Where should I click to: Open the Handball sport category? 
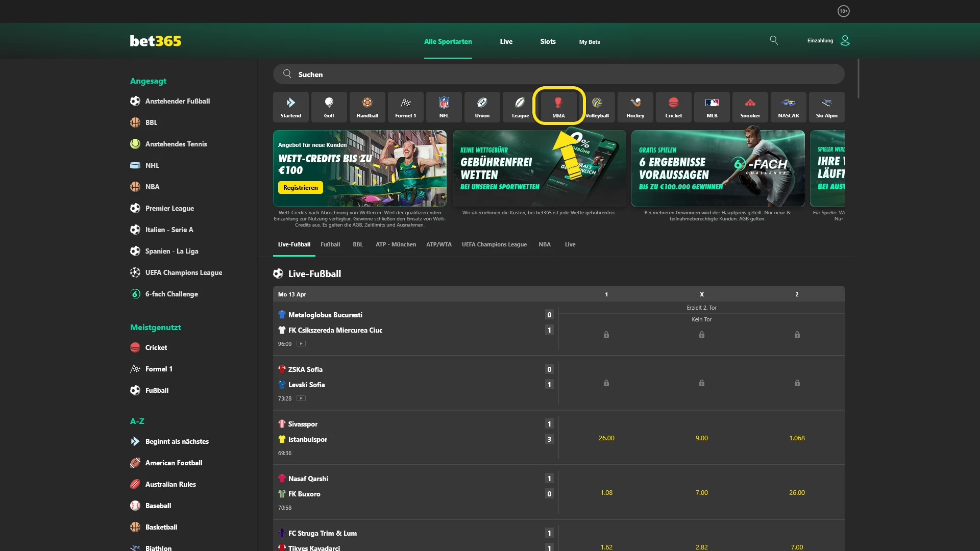click(x=367, y=107)
